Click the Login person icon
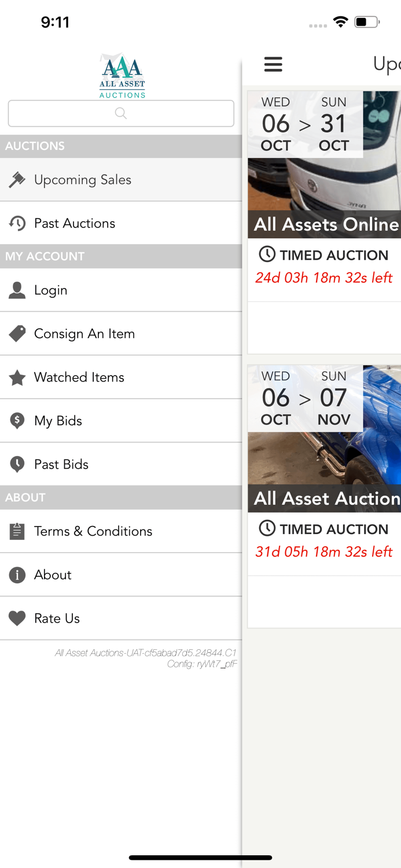The width and height of the screenshot is (401, 868). pos(17,290)
